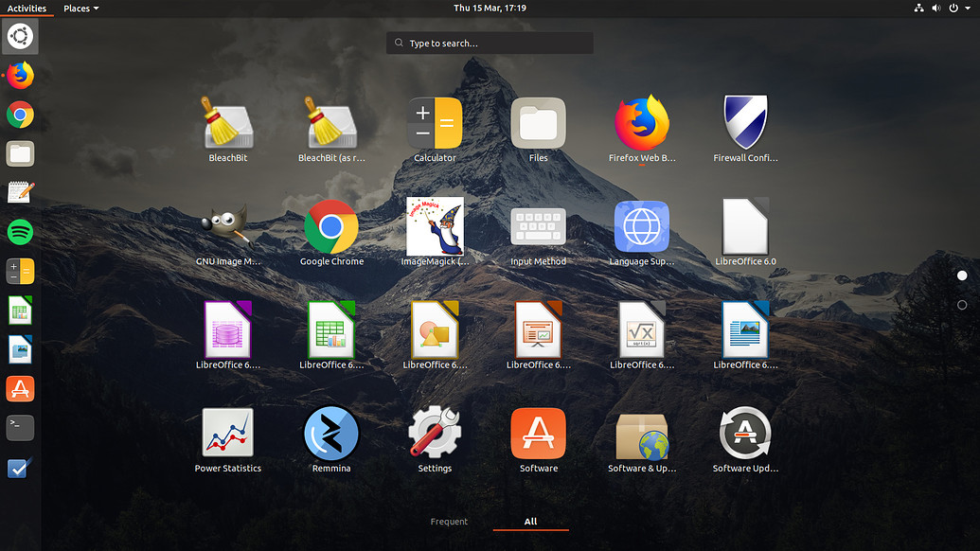The height and width of the screenshot is (551, 980).
Task: Click the Type to search field
Action: click(489, 43)
